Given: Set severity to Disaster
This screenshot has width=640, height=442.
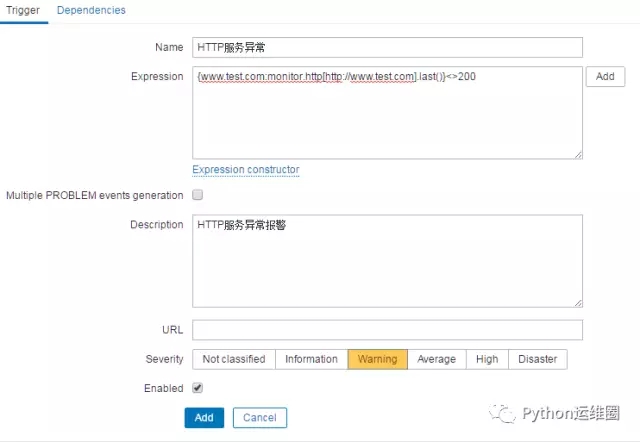Looking at the screenshot, I should (538, 359).
